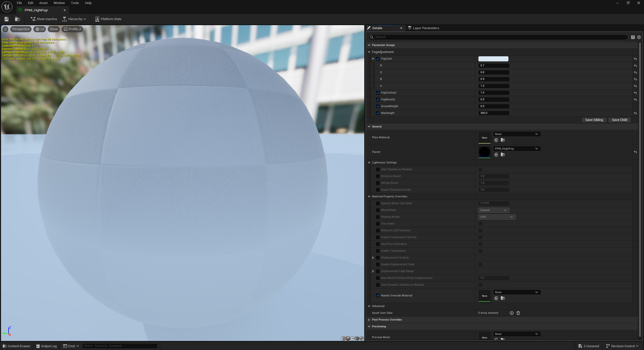This screenshot has height=350, width=644.
Task: Uncheck the FogDensity parameter override
Action: pos(378,100)
